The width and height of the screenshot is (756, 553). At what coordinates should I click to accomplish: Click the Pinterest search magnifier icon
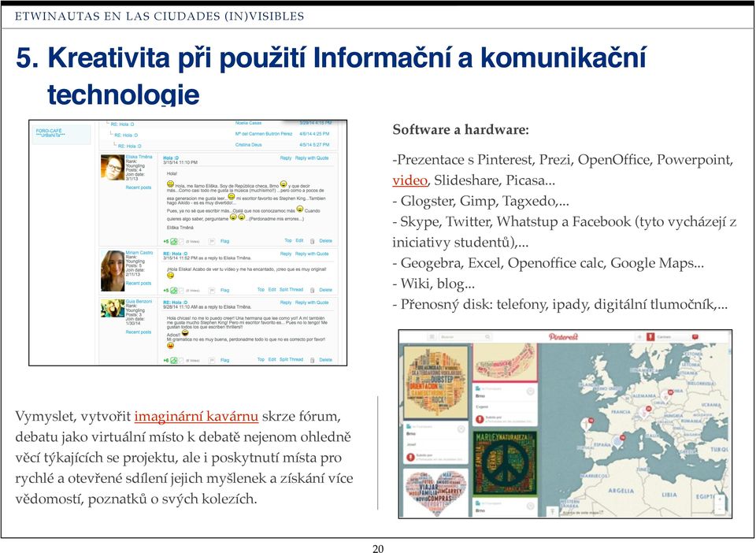click(x=487, y=336)
